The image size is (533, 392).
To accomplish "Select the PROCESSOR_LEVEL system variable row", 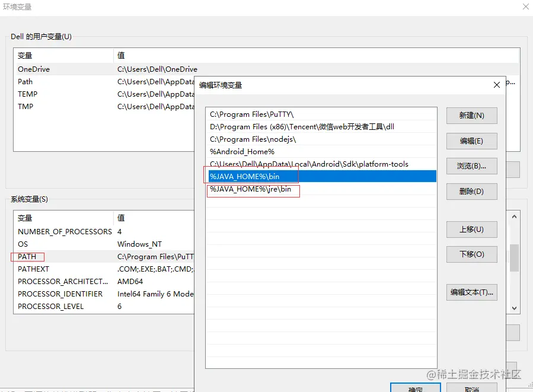I will 105,307.
